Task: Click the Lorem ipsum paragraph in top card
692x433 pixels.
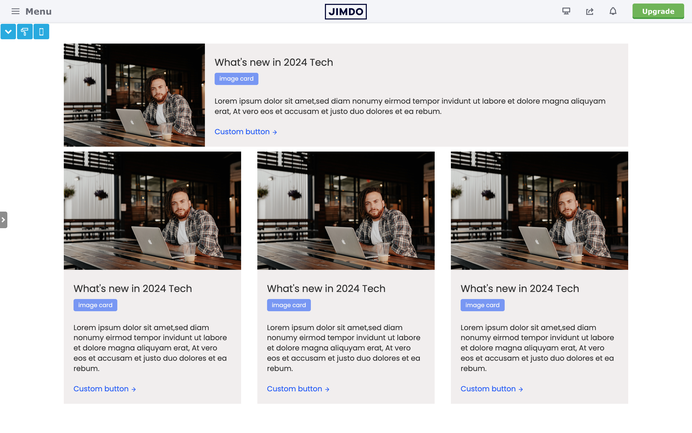Action: click(410, 106)
